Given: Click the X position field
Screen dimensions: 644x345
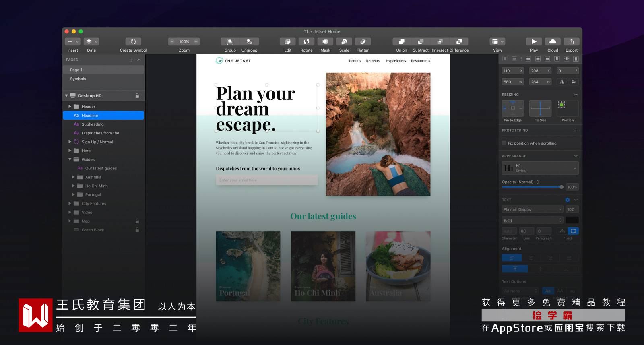Looking at the screenshot, I should pos(513,71).
